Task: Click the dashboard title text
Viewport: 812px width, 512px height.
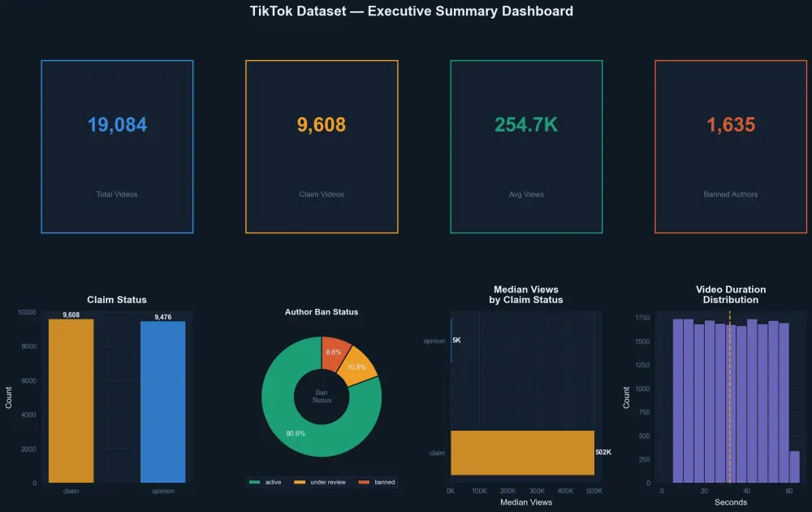Action: [411, 11]
